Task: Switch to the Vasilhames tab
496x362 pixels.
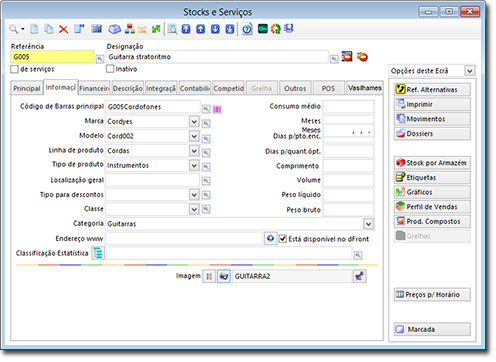Action: pos(365,88)
